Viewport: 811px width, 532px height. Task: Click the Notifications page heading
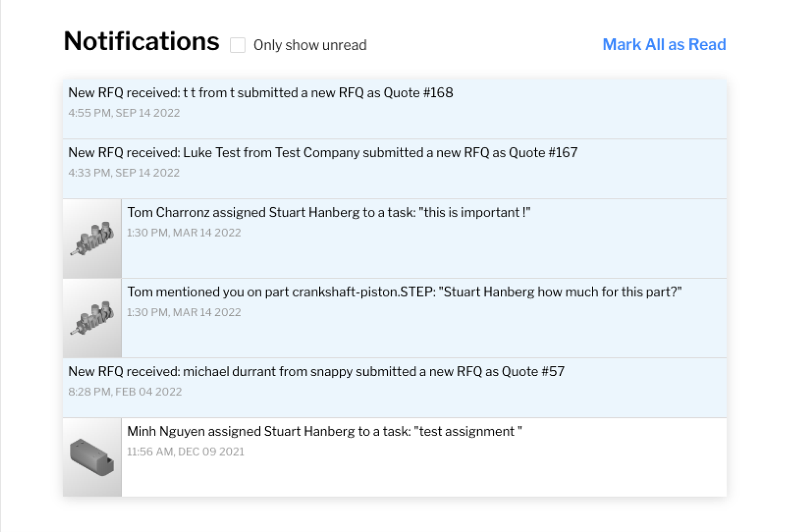(x=142, y=41)
